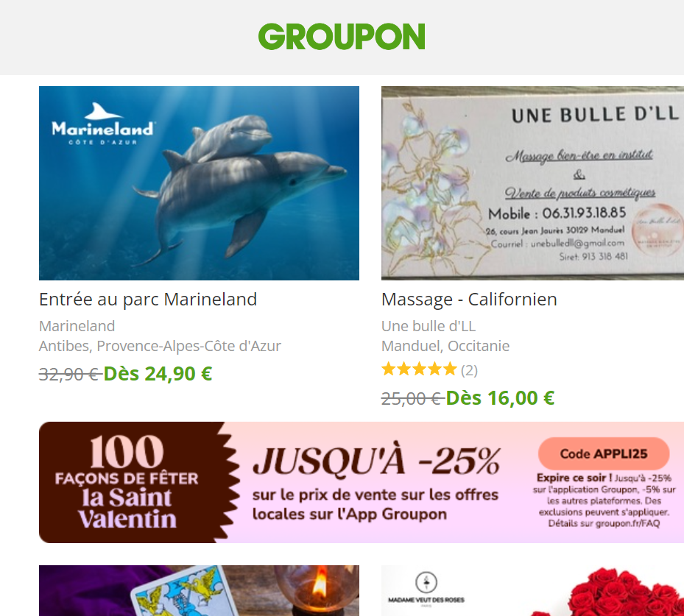Click the 'Dès 16,00 €' massage price
This screenshot has height=616, width=684.
click(501, 398)
